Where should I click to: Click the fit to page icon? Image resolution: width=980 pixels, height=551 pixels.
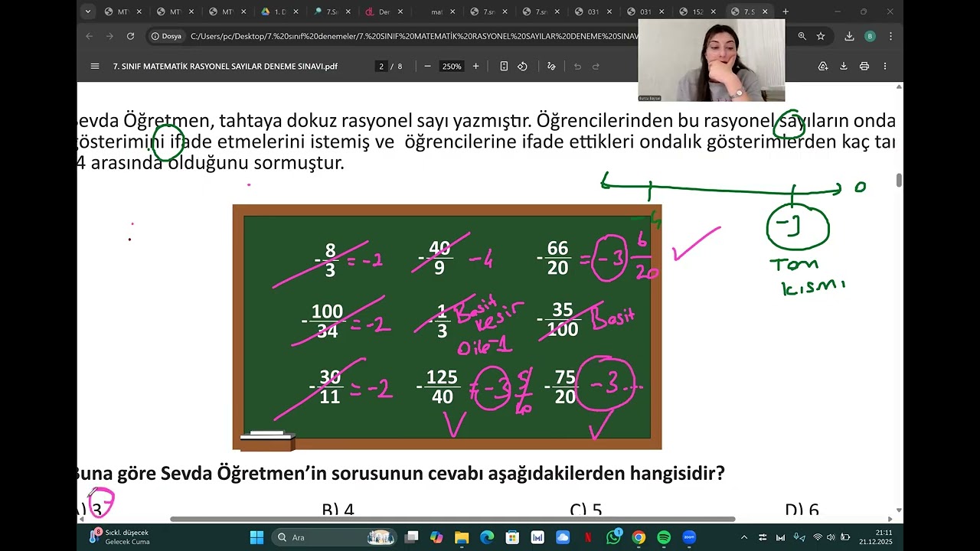(x=504, y=67)
